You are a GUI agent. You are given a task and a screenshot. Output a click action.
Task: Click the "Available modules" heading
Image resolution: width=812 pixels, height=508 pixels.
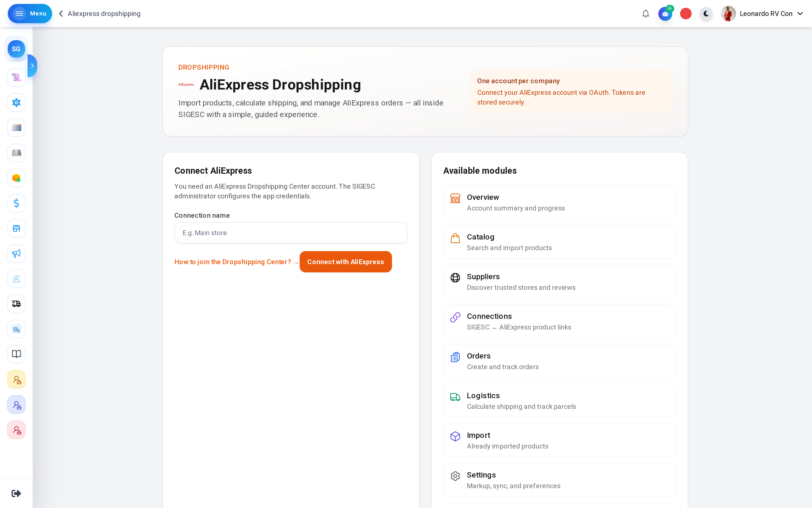pyautogui.click(x=480, y=171)
